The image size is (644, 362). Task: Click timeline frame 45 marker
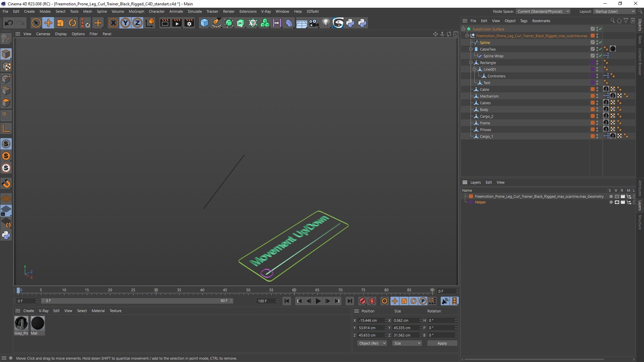pos(225,291)
